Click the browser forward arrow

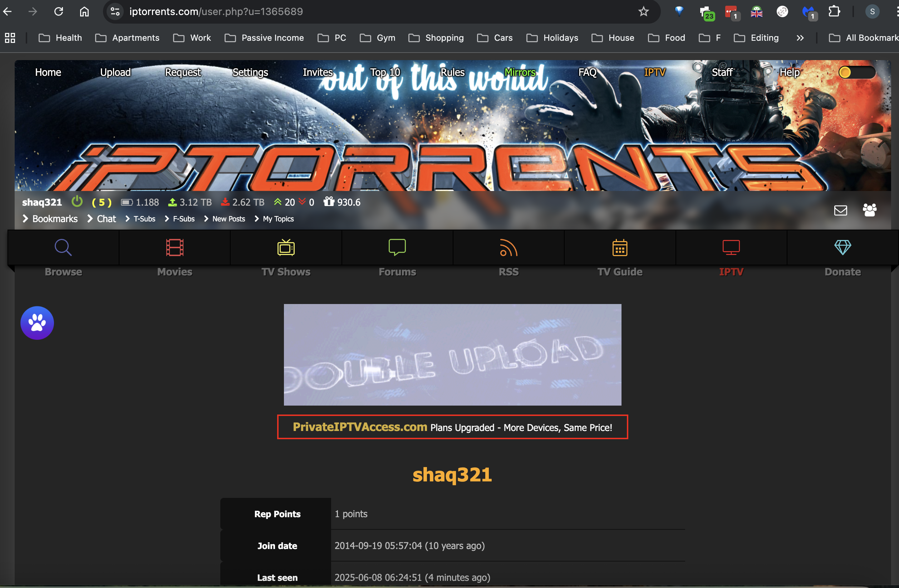(x=33, y=12)
